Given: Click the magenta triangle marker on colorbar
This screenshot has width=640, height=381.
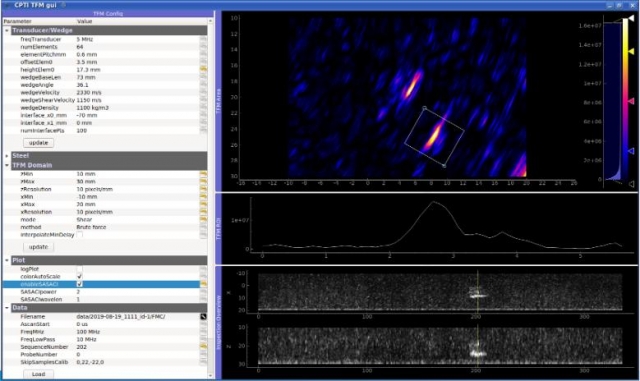Looking at the screenshot, I should pos(631,101).
